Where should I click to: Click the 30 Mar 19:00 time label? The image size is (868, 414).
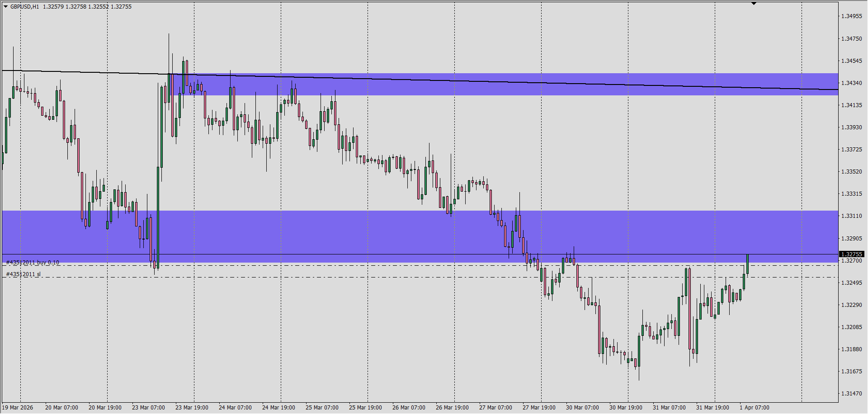[x=626, y=408]
